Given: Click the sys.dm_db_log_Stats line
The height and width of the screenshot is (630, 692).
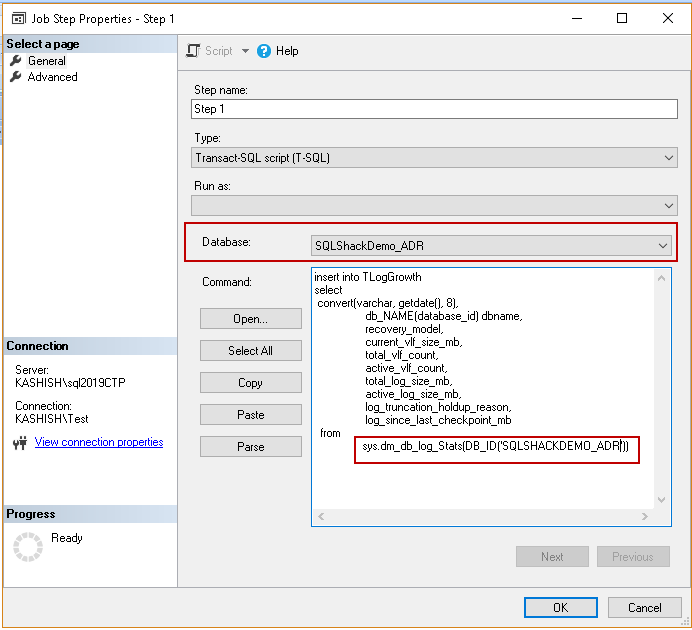Looking at the screenshot, I should [x=496, y=446].
